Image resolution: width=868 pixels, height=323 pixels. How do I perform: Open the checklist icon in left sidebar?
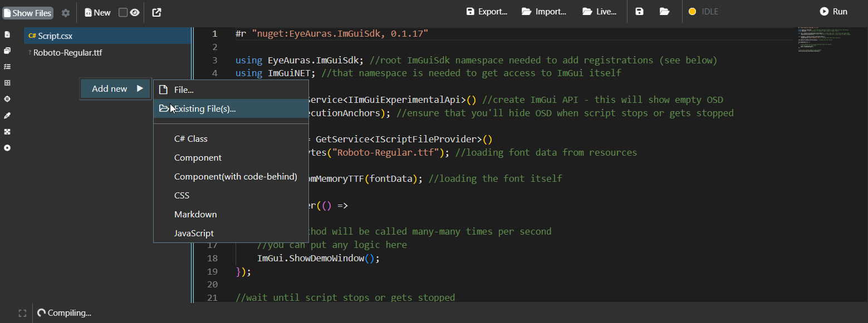coord(7,67)
